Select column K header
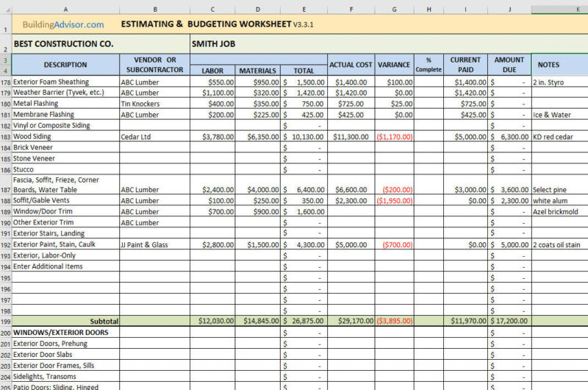The width and height of the screenshot is (588, 390). [x=559, y=10]
